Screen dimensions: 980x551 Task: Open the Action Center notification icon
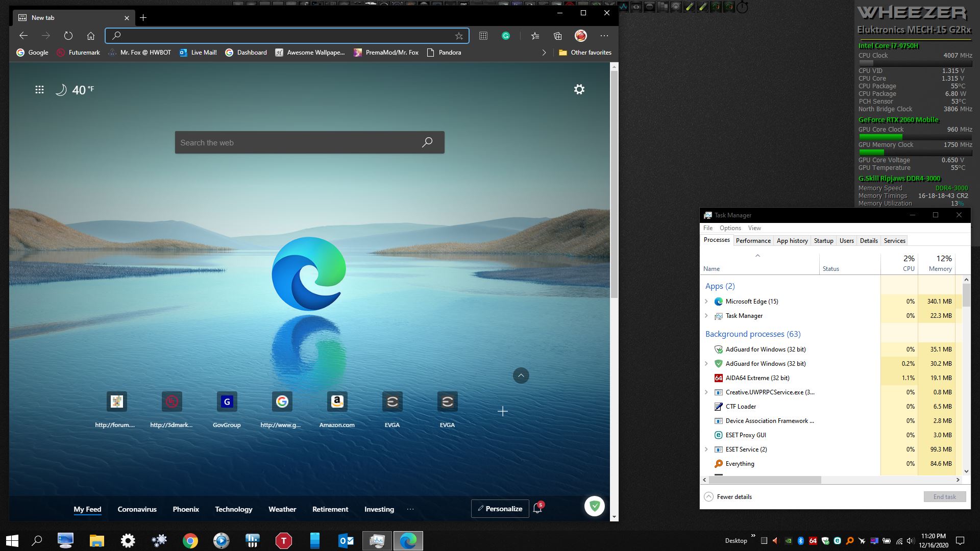960,541
